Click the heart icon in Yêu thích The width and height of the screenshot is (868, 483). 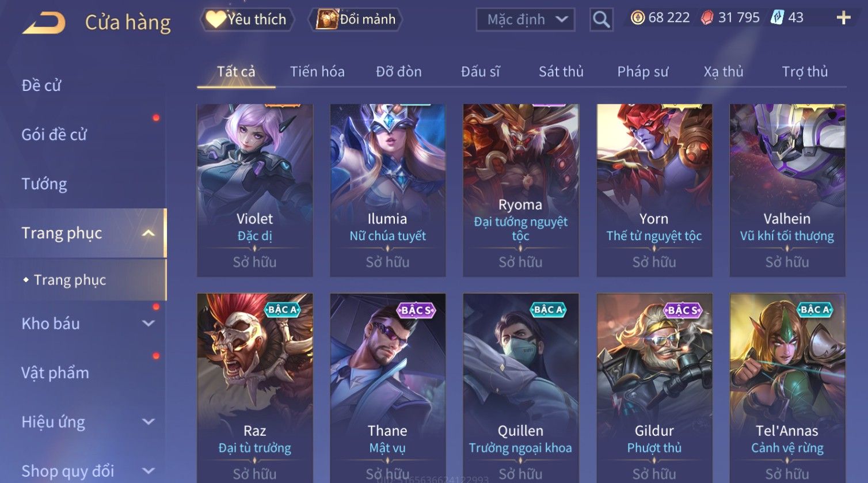pyautogui.click(x=215, y=20)
